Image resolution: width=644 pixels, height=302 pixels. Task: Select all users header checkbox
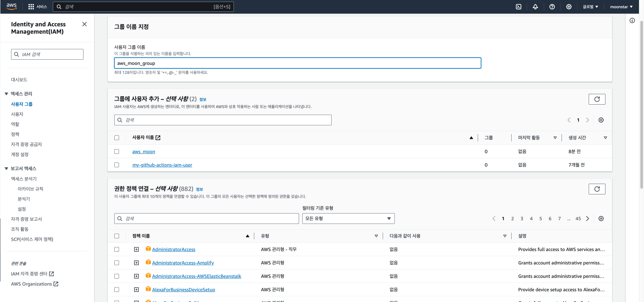point(117,138)
